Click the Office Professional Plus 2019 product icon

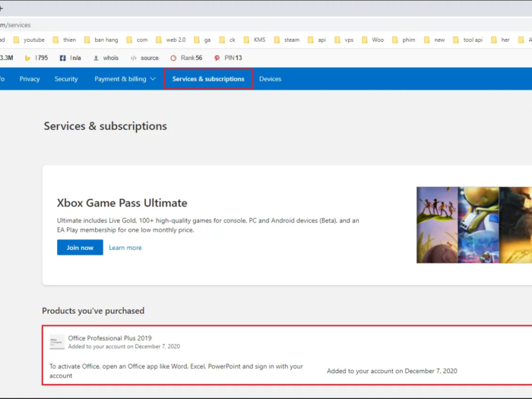pyautogui.click(x=57, y=342)
